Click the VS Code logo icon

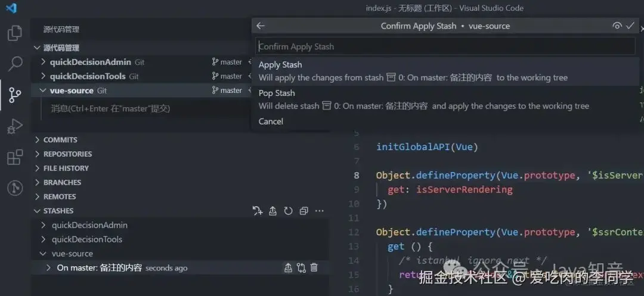click(11, 8)
